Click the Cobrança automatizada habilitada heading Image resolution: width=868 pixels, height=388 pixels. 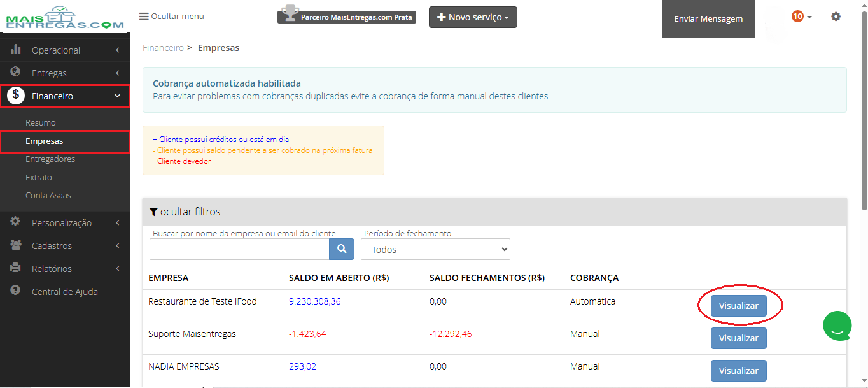pos(227,83)
